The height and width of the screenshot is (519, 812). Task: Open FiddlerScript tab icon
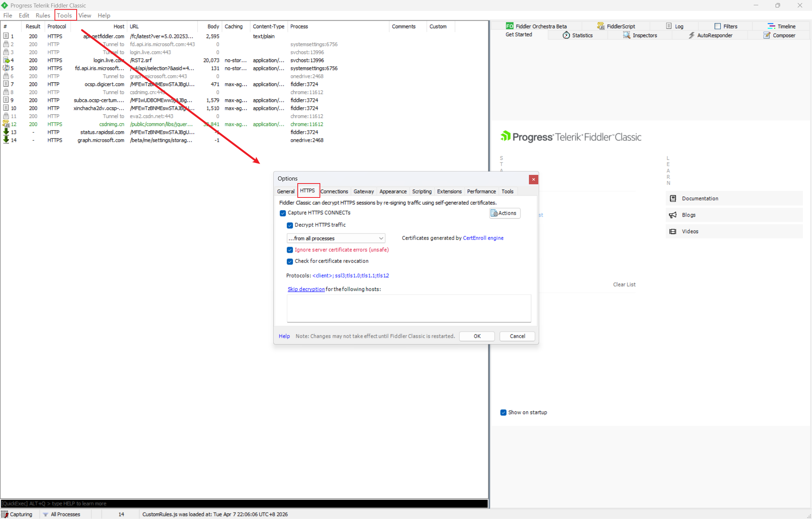pyautogui.click(x=601, y=26)
